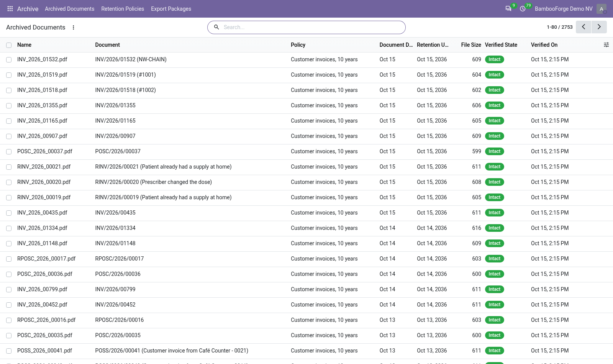Tick the checkbox for RPOSC_2026_00017.pdf

pos(9,259)
